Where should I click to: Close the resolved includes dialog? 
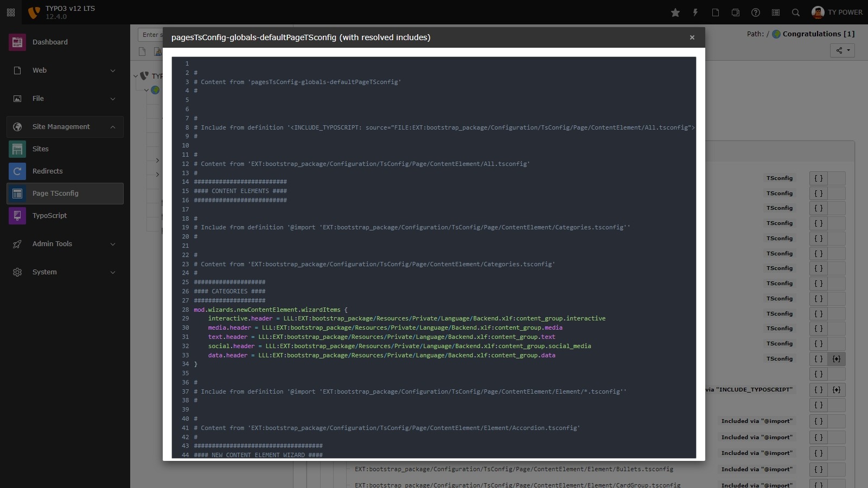point(692,37)
